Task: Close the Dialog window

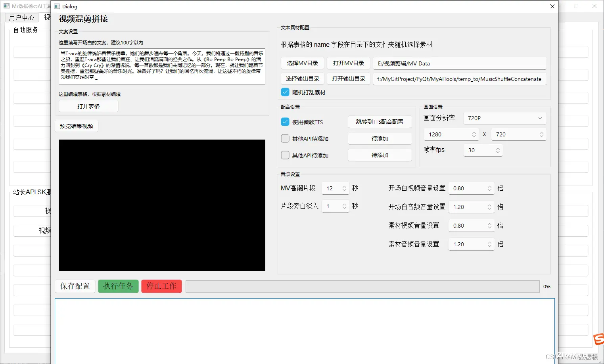Action: (552, 6)
